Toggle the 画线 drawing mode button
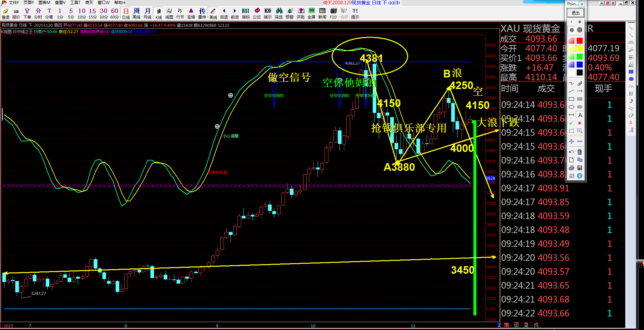644x330 pixels. tap(213, 13)
